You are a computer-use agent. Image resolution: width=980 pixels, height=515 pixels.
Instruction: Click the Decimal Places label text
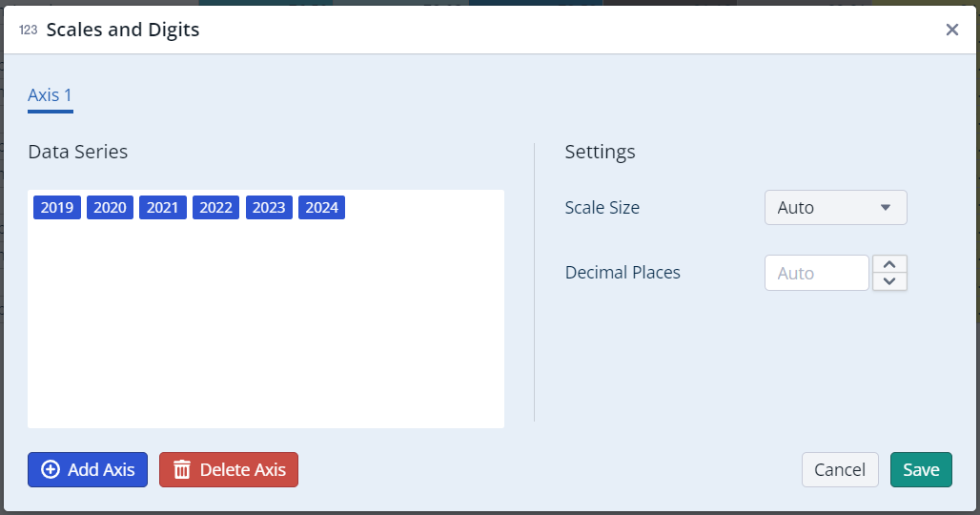623,273
